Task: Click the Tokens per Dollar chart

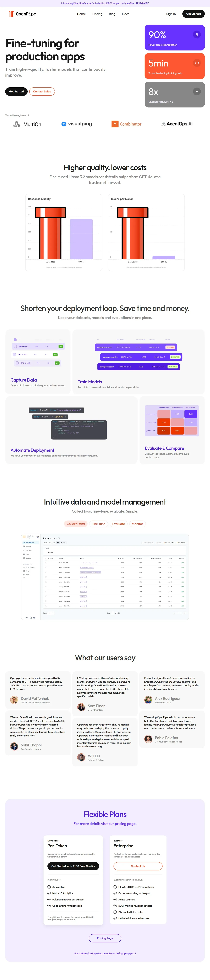Action: [146, 232]
